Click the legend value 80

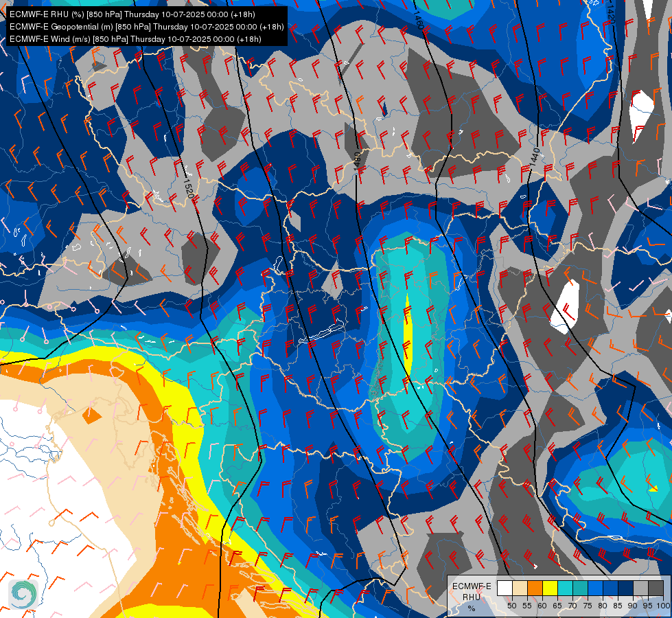click(x=603, y=606)
